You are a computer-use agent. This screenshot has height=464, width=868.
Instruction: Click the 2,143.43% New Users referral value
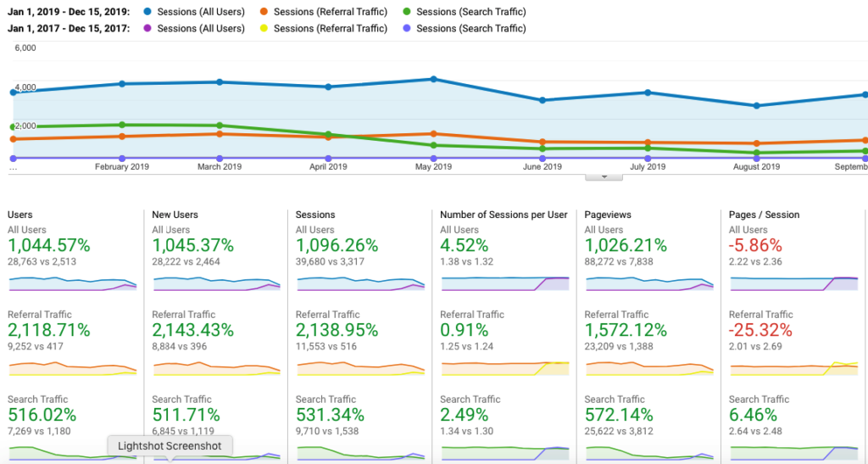pyautogui.click(x=193, y=330)
